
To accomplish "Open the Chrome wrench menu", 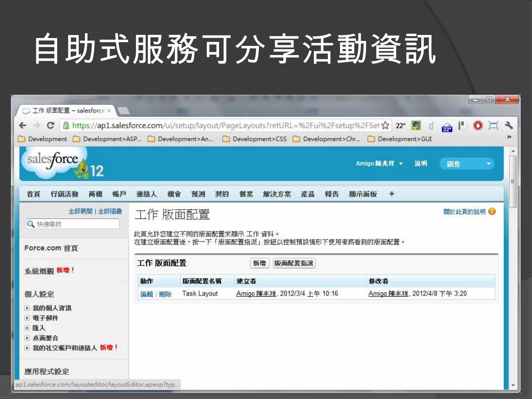I will [509, 125].
